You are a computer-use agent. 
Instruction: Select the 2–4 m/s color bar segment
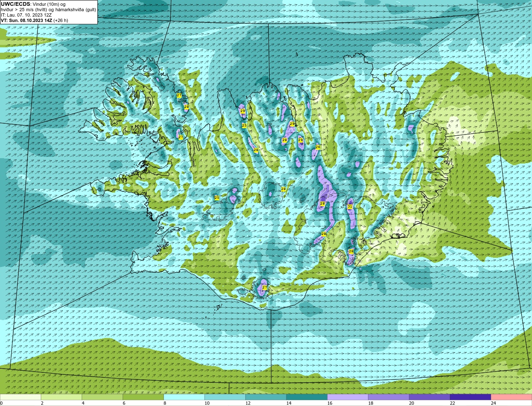tap(62, 397)
